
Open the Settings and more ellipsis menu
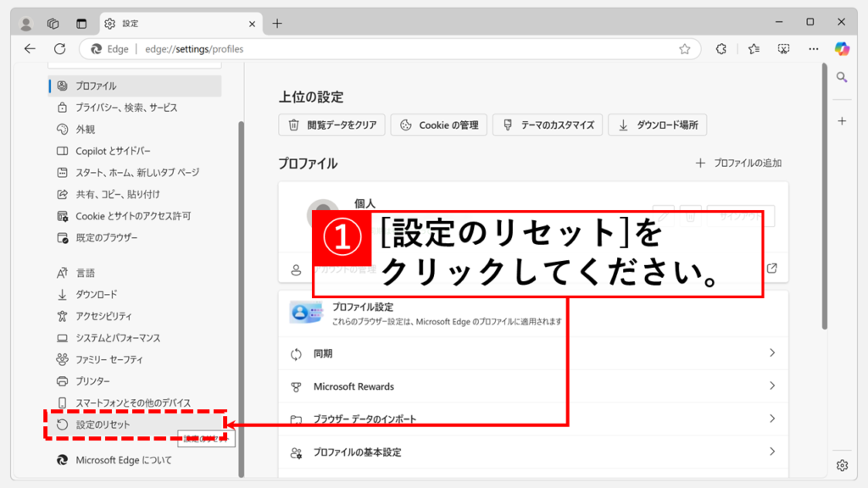(x=814, y=49)
